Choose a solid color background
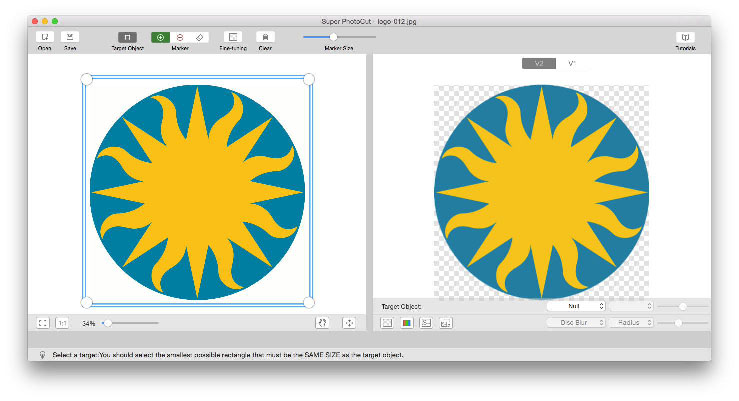 (406, 323)
